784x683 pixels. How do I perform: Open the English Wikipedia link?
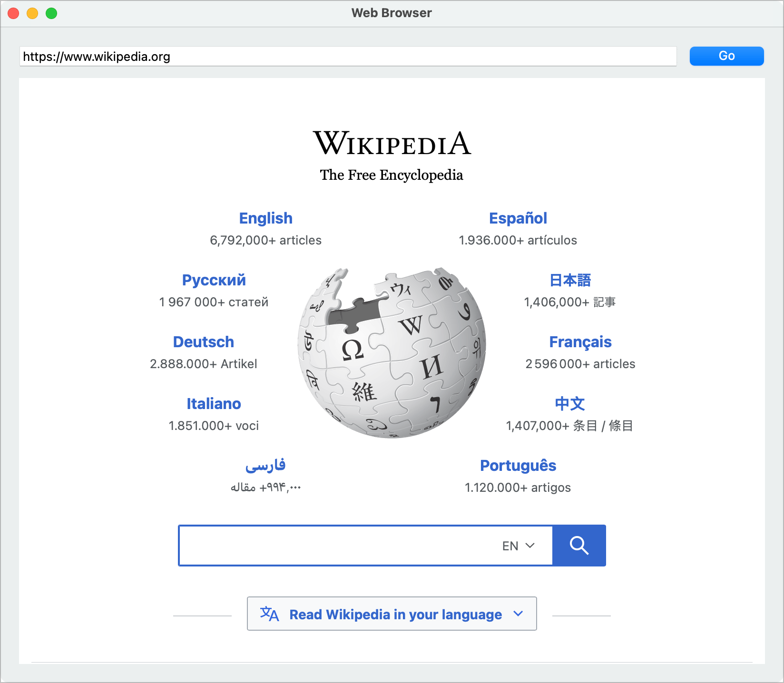point(265,218)
